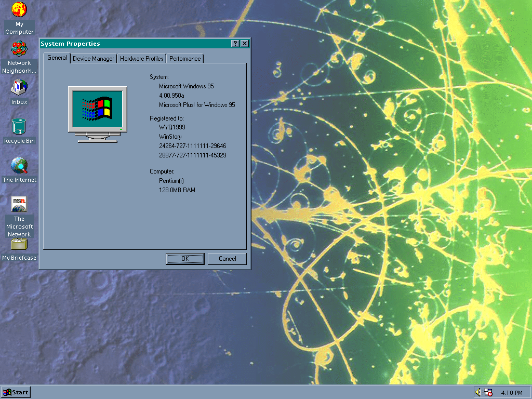Click the question mark help button
532x399 pixels.
tap(235, 44)
